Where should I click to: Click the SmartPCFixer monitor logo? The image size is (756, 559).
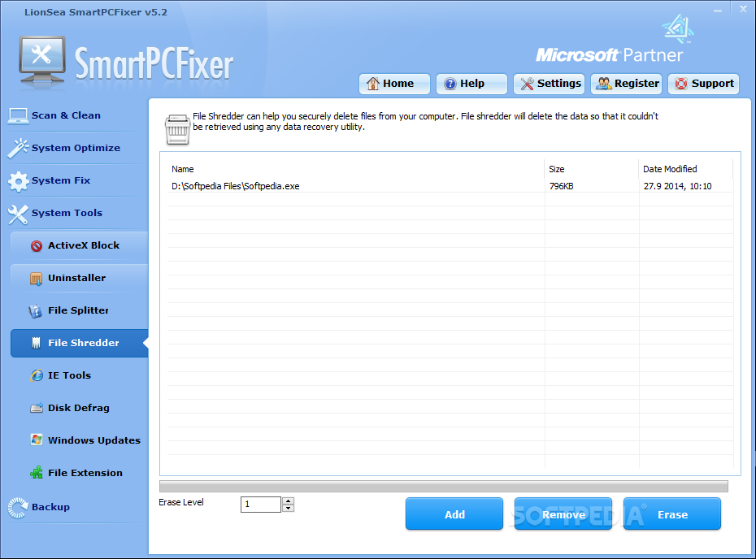click(x=42, y=61)
